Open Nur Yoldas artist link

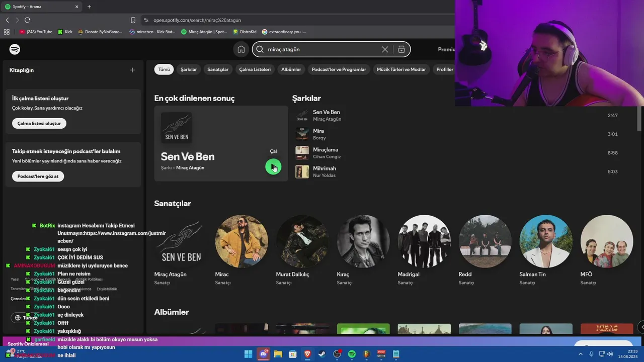click(324, 175)
